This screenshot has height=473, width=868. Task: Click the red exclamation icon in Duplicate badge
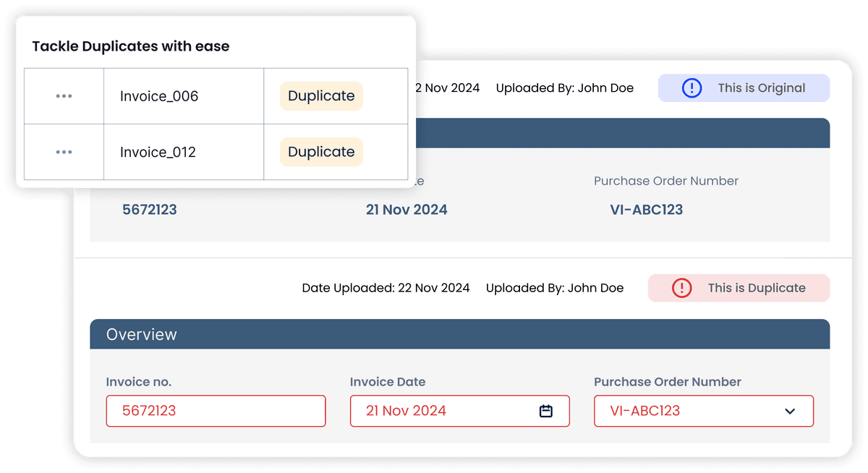(681, 288)
